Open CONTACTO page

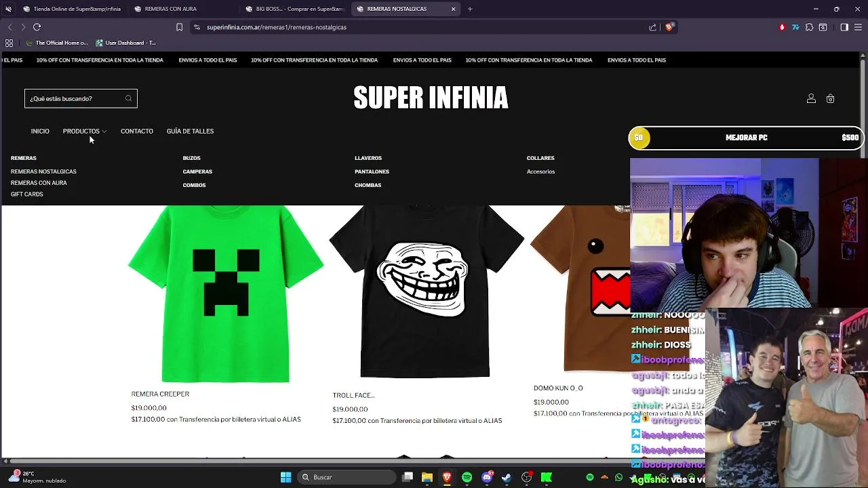click(x=137, y=131)
